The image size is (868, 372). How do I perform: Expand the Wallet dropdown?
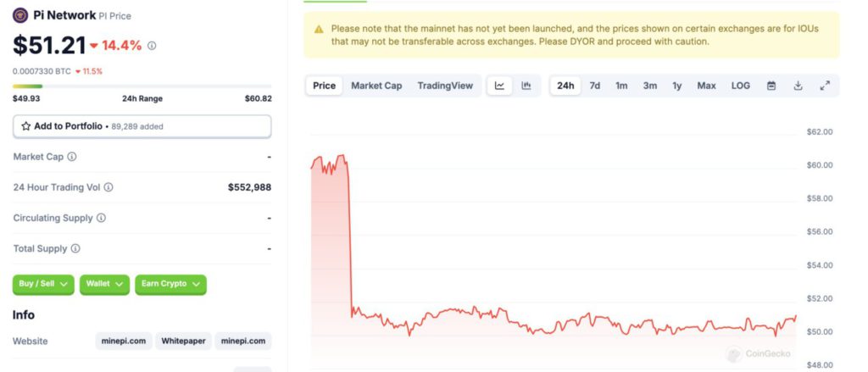pos(105,285)
